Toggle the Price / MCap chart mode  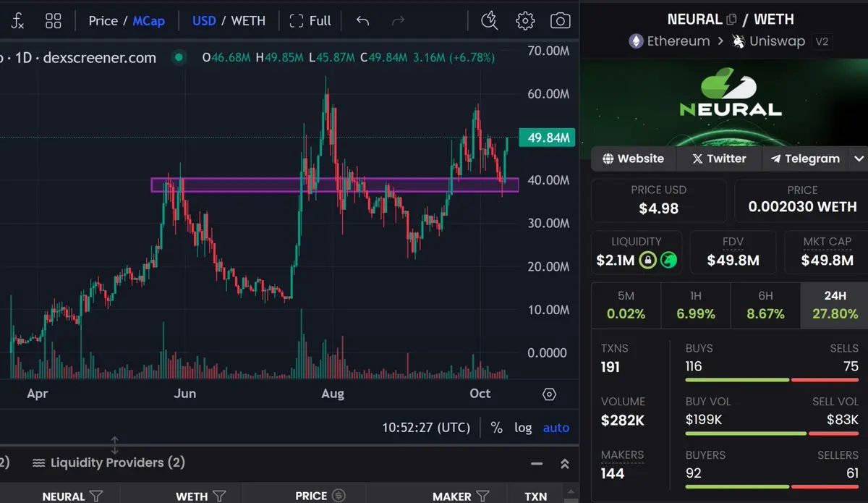[x=127, y=21]
